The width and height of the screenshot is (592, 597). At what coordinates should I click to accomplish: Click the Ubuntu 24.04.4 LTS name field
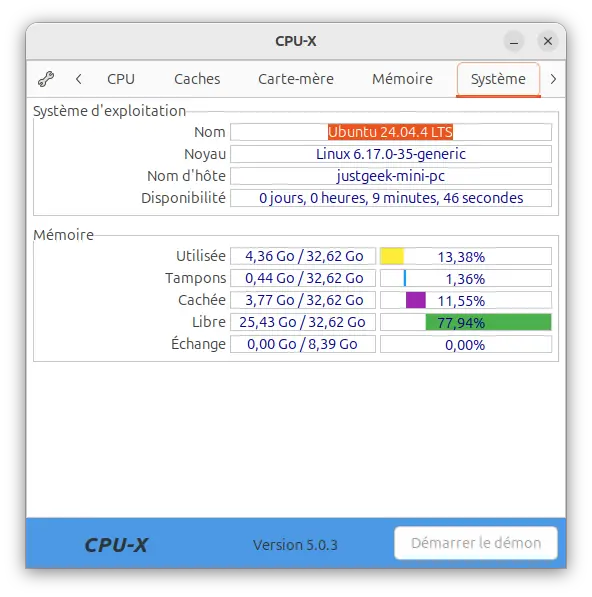click(391, 132)
